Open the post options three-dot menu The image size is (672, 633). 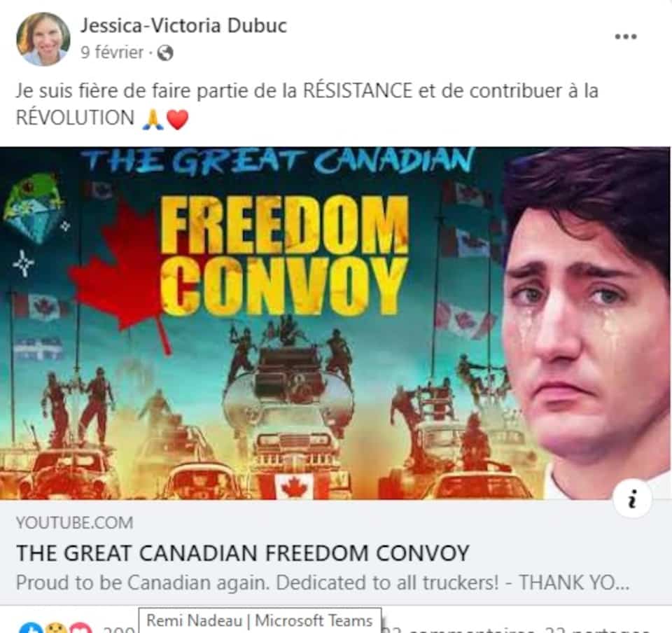point(626,37)
